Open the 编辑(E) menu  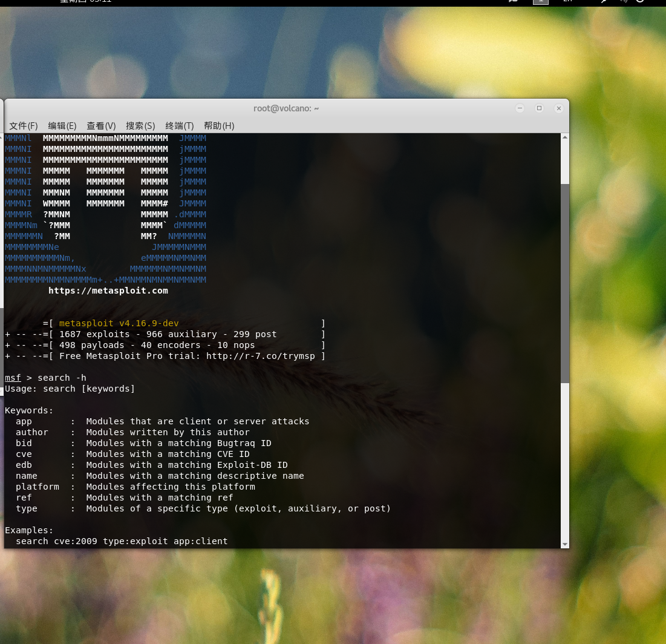(62, 126)
